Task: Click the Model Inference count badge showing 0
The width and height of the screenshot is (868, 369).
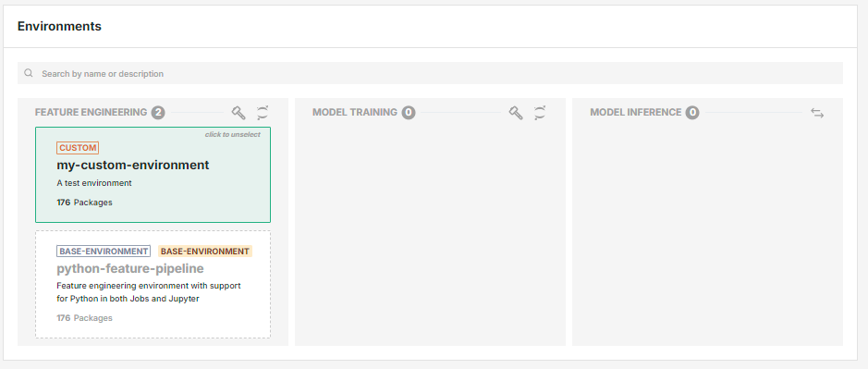Action: coord(692,113)
